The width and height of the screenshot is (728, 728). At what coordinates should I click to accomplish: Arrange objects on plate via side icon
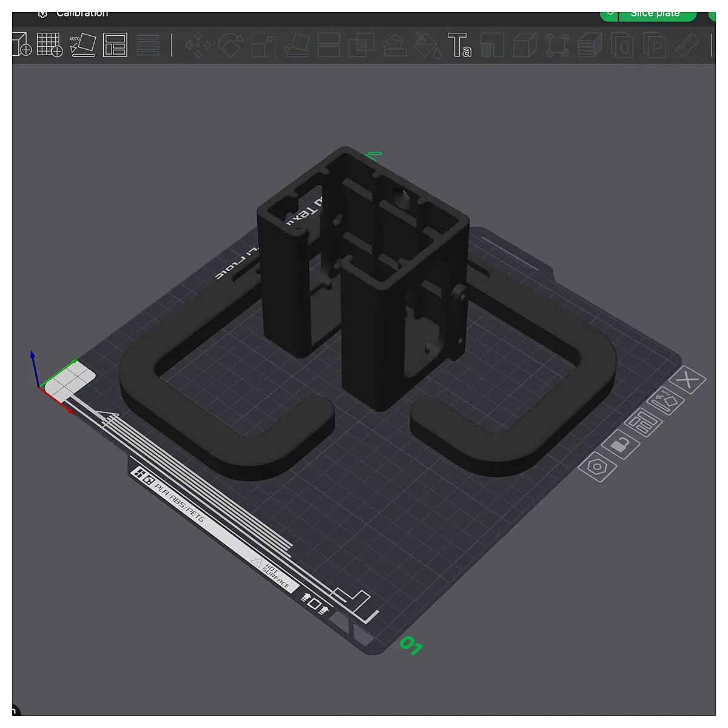coord(643,423)
